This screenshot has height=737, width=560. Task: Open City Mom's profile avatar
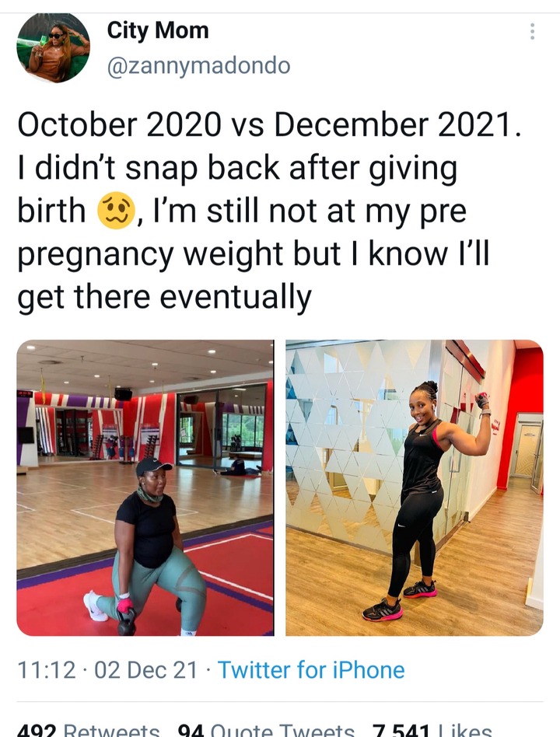[x=53, y=48]
